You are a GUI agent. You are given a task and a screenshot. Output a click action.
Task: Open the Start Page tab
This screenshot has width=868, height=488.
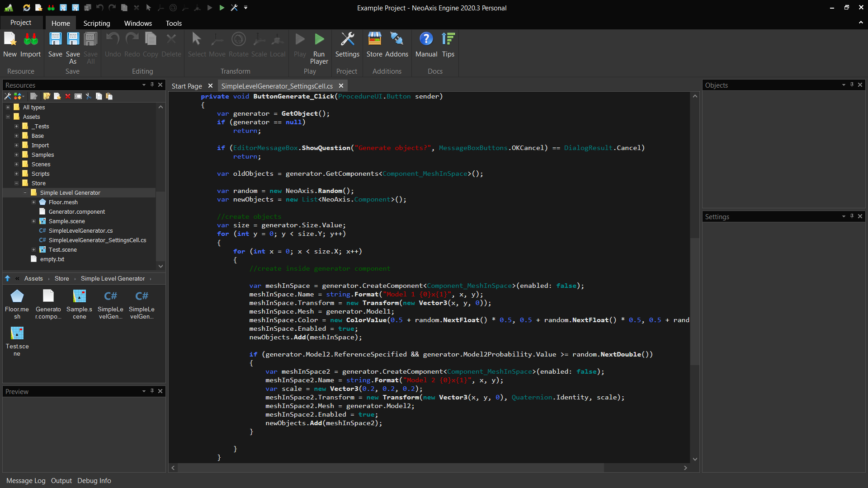(x=186, y=85)
